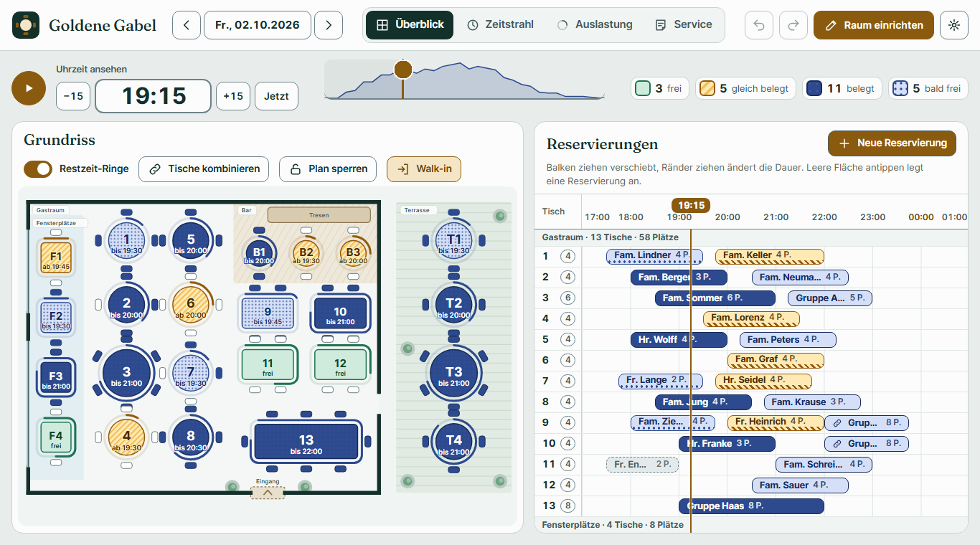
Task: Toggle the Restzeit-Ringe switch
Action: 38,169
